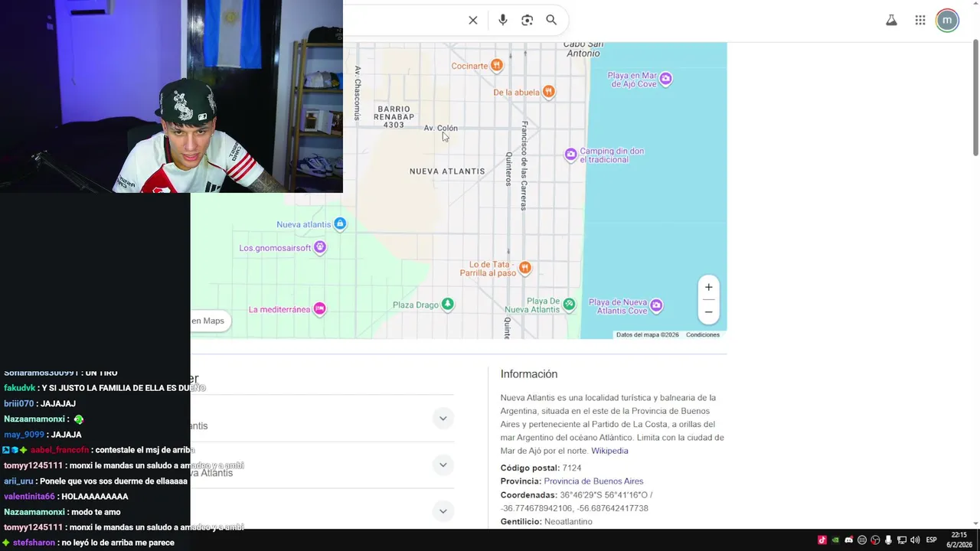Image resolution: width=980 pixels, height=551 pixels.
Task: Click the streamer webcam overlay
Action: pyautogui.click(x=171, y=96)
